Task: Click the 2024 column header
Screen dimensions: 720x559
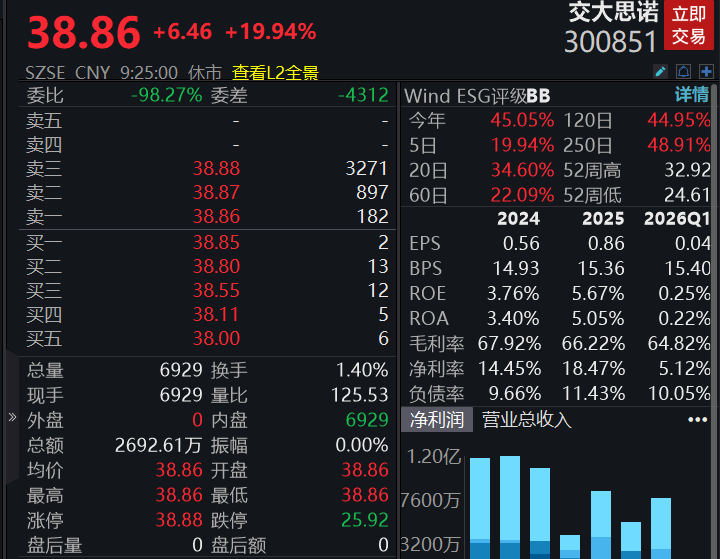Action: coord(518,219)
